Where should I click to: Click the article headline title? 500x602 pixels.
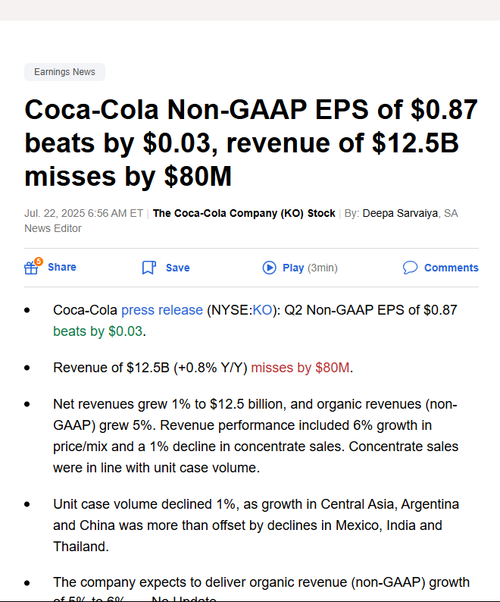pyautogui.click(x=251, y=143)
